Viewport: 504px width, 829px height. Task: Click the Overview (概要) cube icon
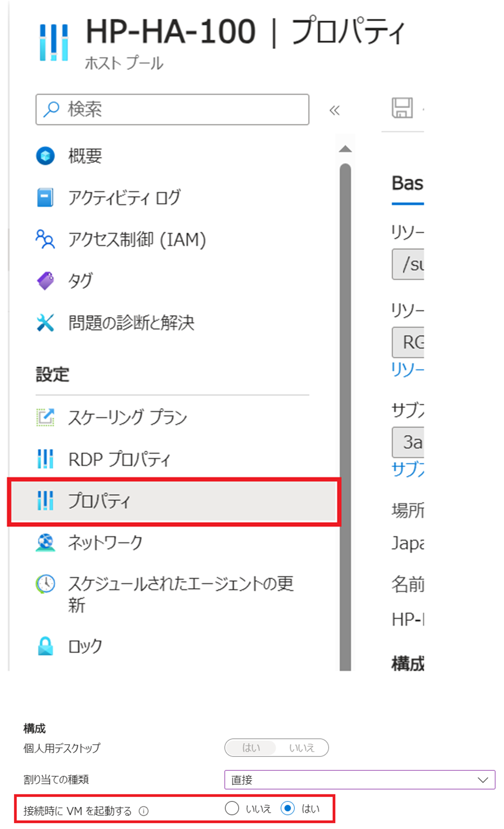45,156
